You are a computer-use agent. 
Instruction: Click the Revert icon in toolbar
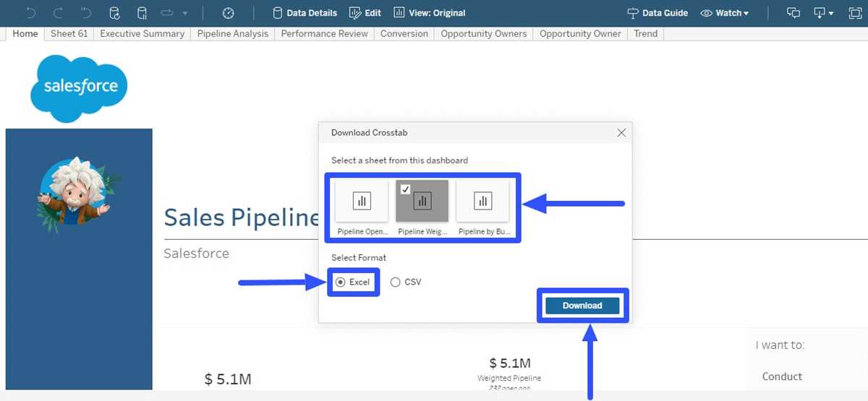(x=86, y=13)
